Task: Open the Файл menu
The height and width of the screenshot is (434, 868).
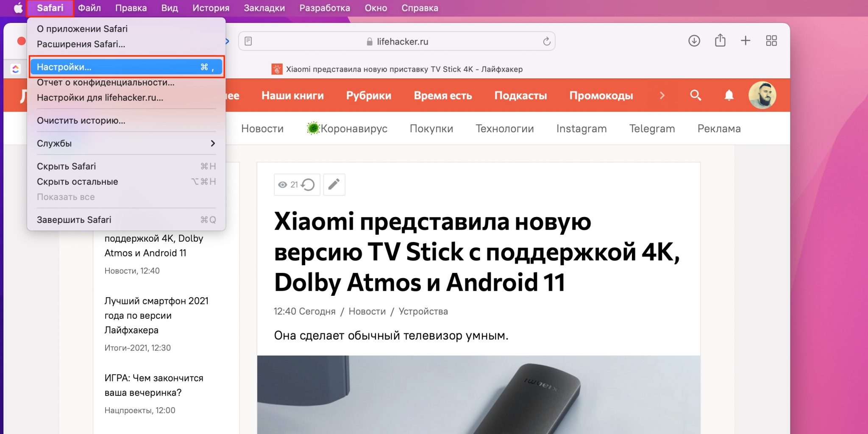Action: click(89, 8)
